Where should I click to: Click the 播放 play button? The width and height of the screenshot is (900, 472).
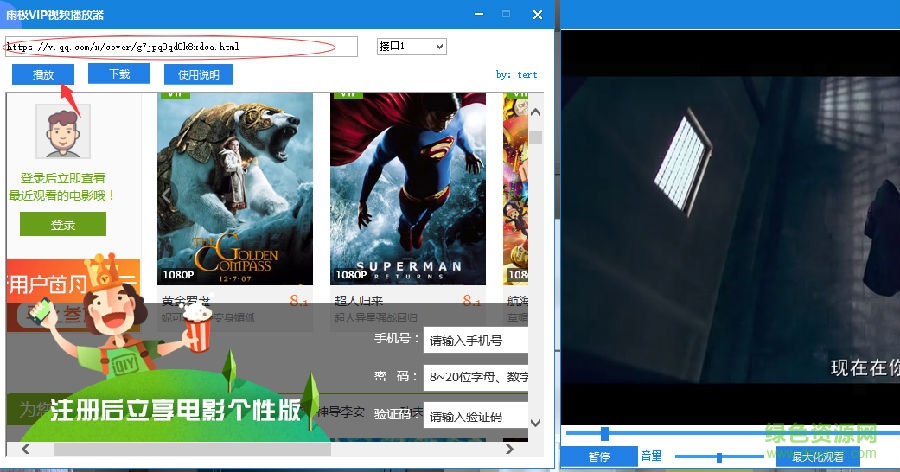click(x=43, y=75)
